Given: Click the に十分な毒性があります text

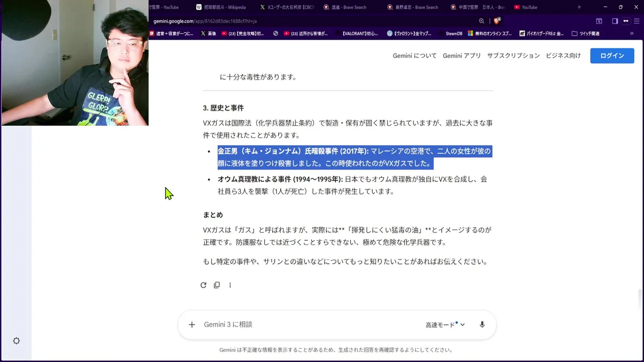Looking at the screenshot, I should point(258,77).
